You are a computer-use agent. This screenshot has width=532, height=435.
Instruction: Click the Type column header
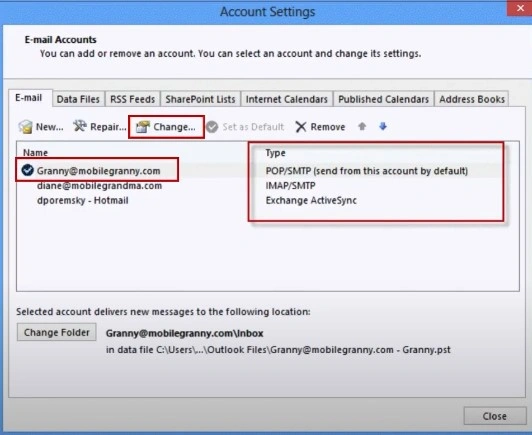tap(275, 153)
